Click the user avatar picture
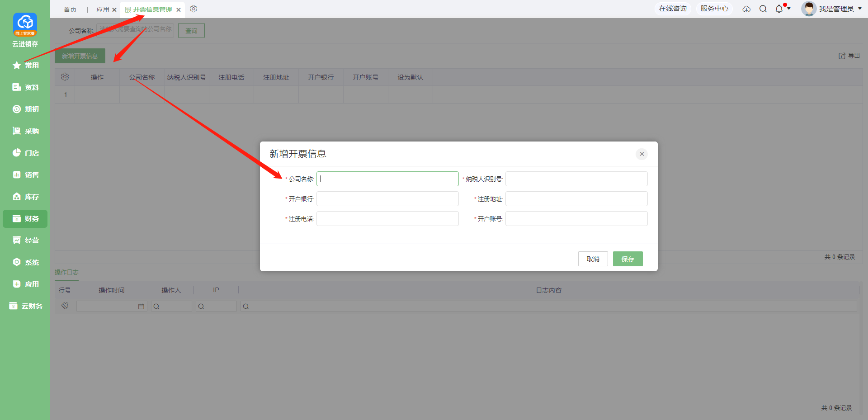The width and height of the screenshot is (868, 420). click(809, 9)
